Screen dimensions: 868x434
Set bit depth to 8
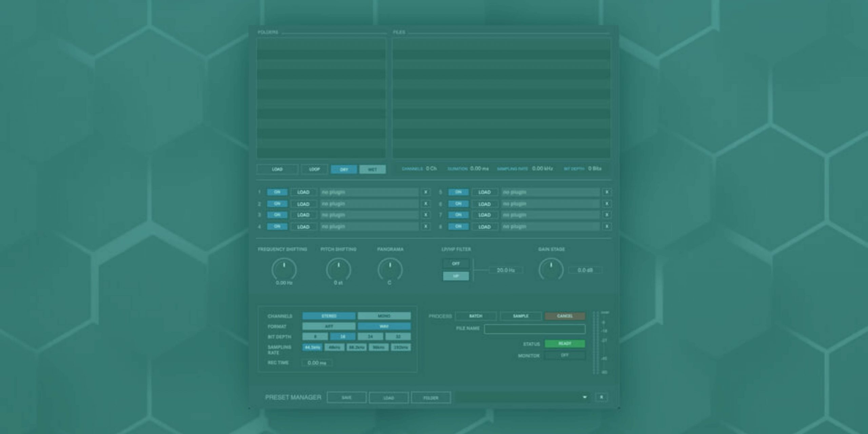[315, 336]
